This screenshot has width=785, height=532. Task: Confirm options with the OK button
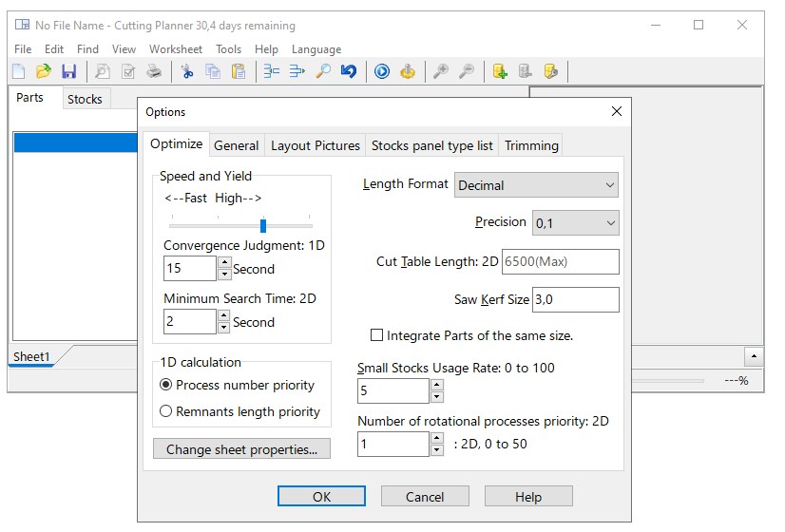coord(321,496)
